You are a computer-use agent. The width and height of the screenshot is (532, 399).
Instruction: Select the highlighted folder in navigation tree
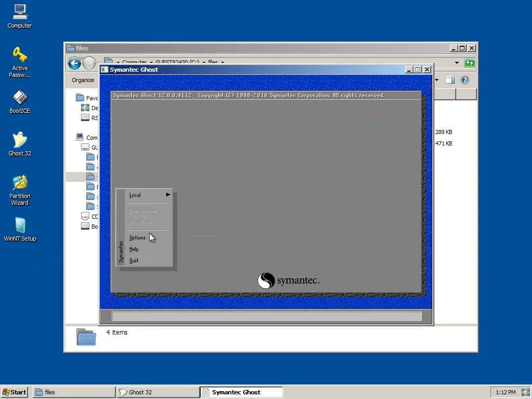coord(83,177)
